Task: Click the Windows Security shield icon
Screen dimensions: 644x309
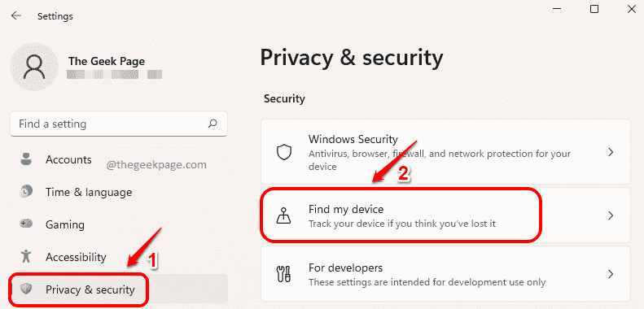Action: [284, 153]
